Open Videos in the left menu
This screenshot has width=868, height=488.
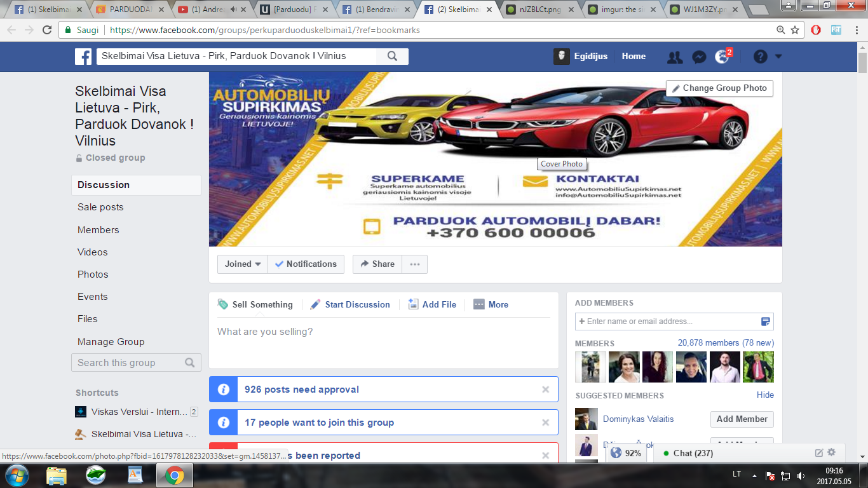pos(93,252)
